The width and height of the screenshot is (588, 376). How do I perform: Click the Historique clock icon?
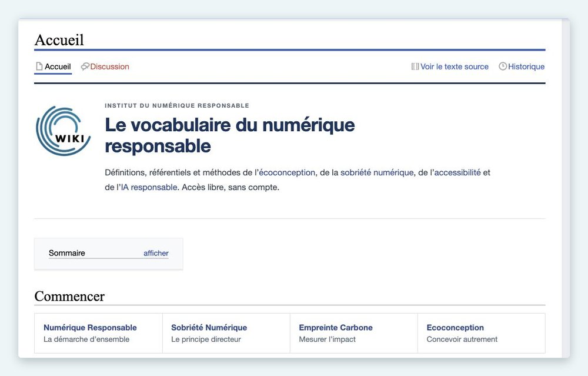[503, 66]
